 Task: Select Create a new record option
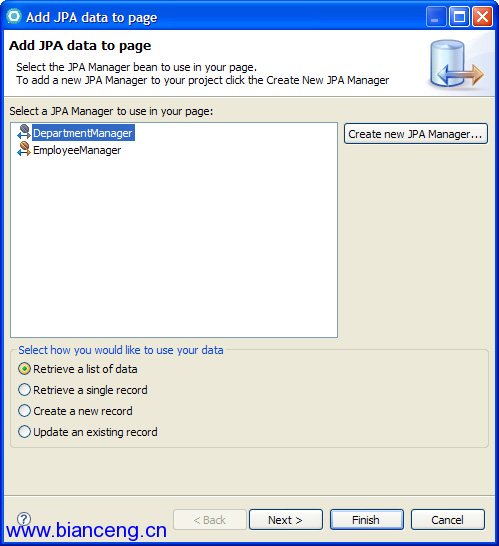tap(75, 411)
